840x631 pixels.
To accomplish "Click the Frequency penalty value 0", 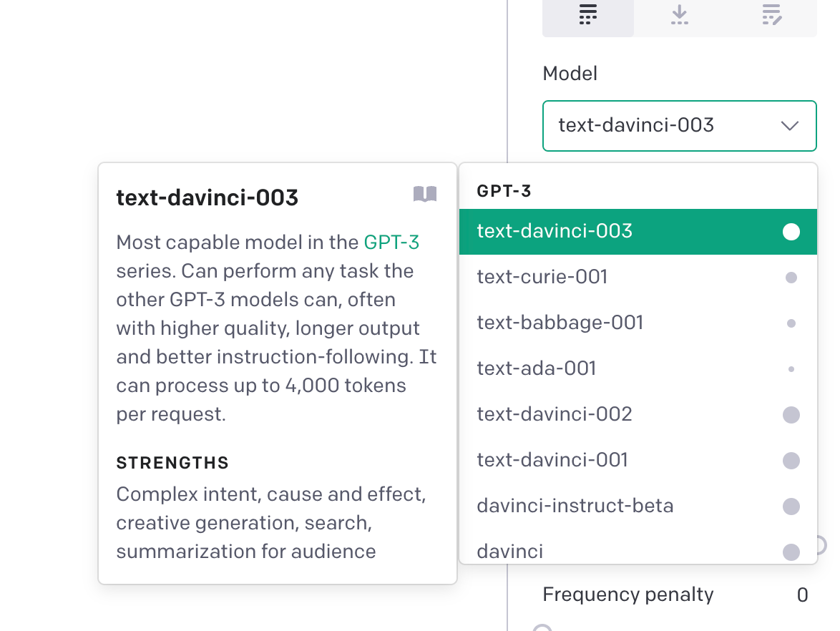I will click(802, 595).
